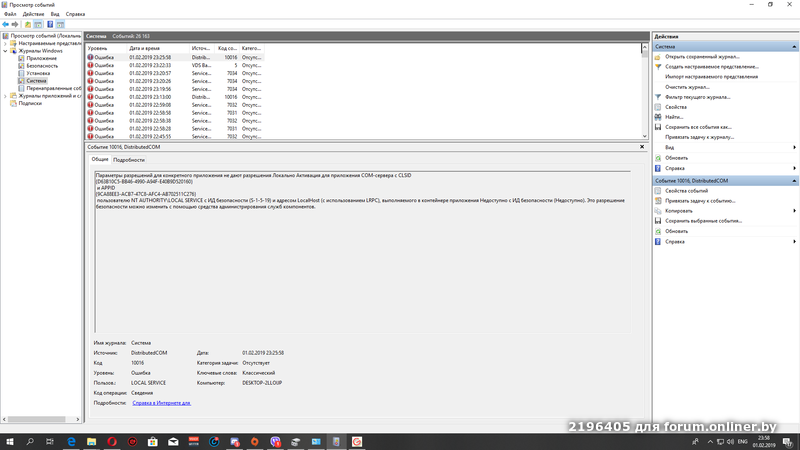The height and width of the screenshot is (450, 800).
Task: Click Импорт настраиваемого представления
Action: point(711,77)
